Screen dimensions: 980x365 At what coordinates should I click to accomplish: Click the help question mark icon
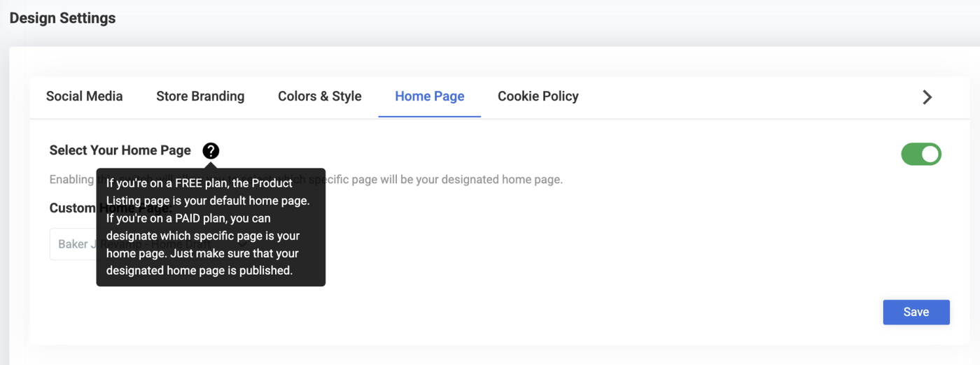pyautogui.click(x=211, y=150)
